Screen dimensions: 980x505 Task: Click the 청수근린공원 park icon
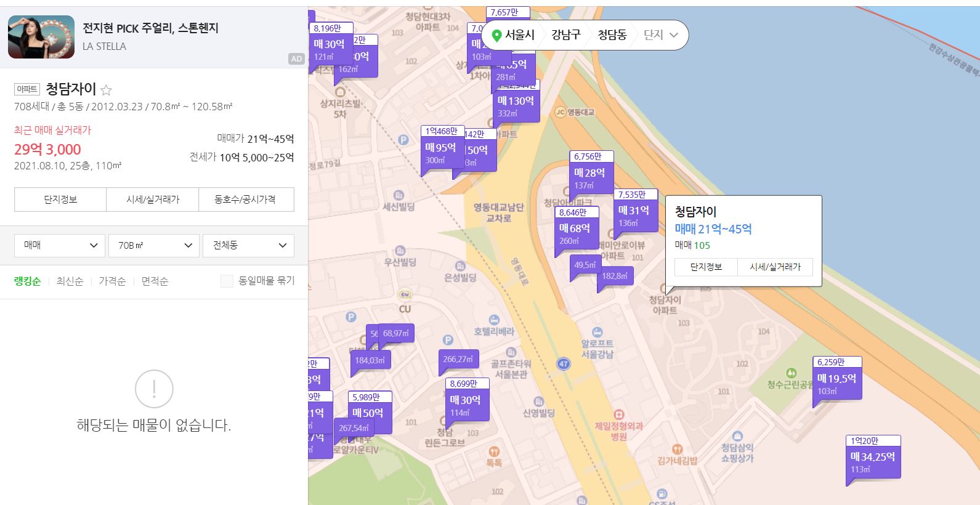point(792,373)
